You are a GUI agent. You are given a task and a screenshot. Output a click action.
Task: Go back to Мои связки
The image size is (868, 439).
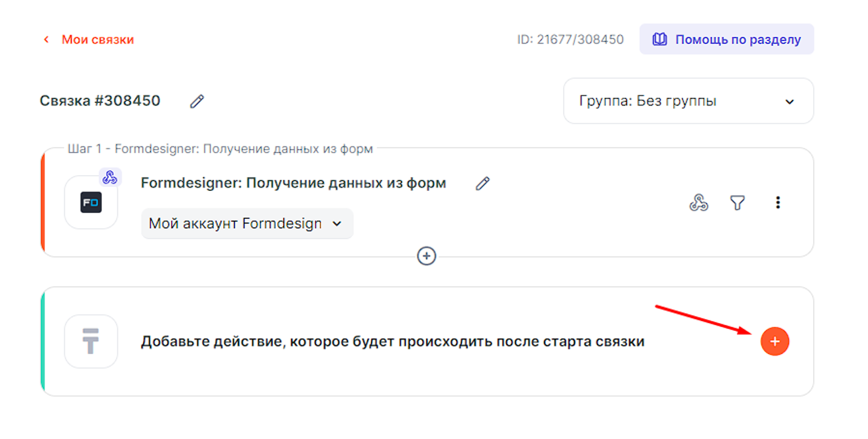pyautogui.click(x=97, y=40)
